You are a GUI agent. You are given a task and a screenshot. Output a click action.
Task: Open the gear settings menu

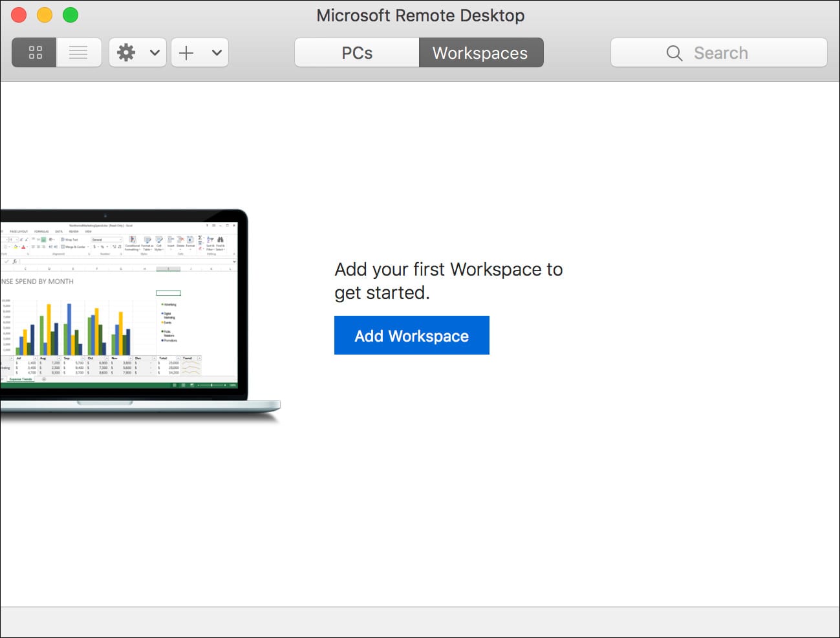click(x=126, y=52)
